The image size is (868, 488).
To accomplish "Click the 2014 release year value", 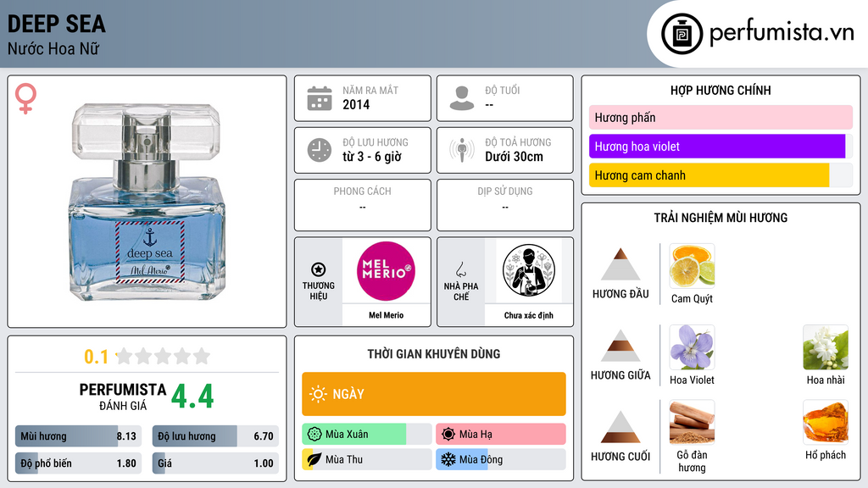I will pyautogui.click(x=356, y=104).
